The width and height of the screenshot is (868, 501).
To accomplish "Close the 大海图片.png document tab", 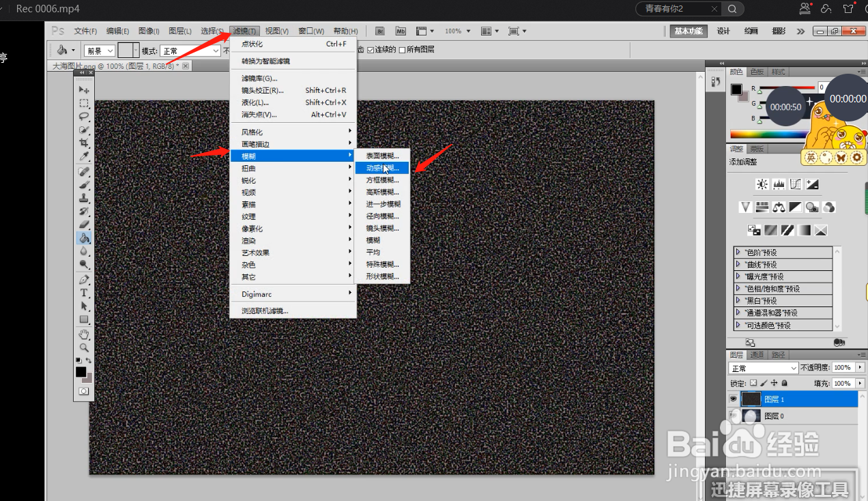I will 185,66.
